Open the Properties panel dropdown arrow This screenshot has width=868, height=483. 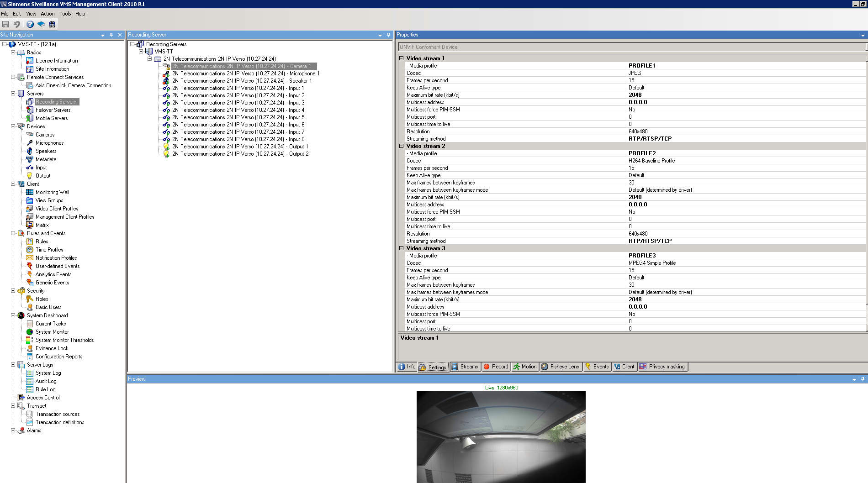pos(863,35)
